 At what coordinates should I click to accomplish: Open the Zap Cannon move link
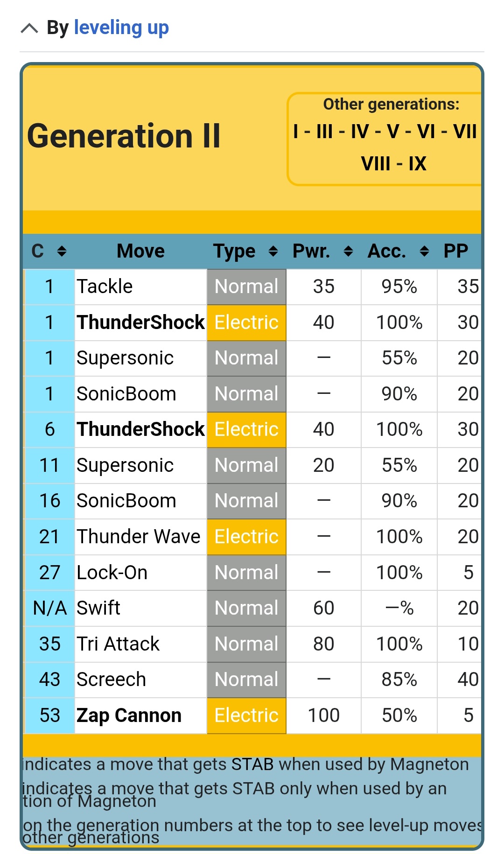[129, 715]
